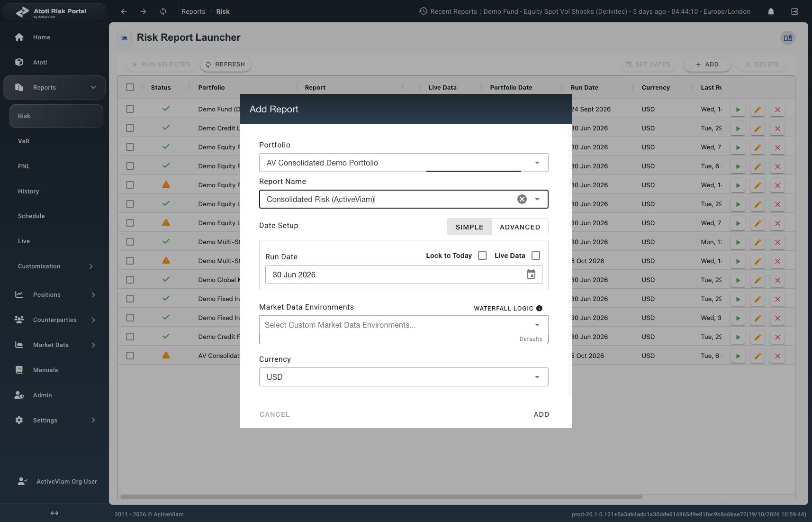This screenshot has height=522, width=812.
Task: Open the notifications bell
Action: pos(771,11)
